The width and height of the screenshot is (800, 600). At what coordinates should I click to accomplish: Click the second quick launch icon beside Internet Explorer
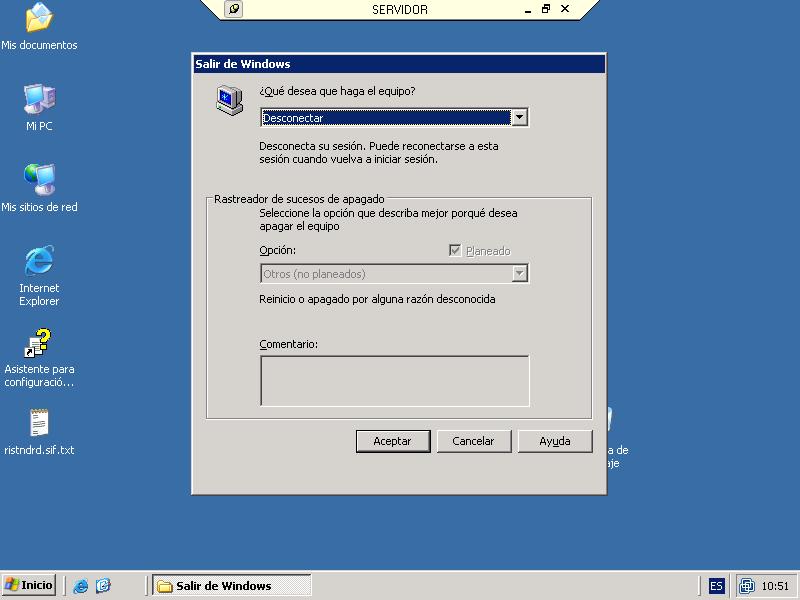pyautogui.click(x=103, y=586)
